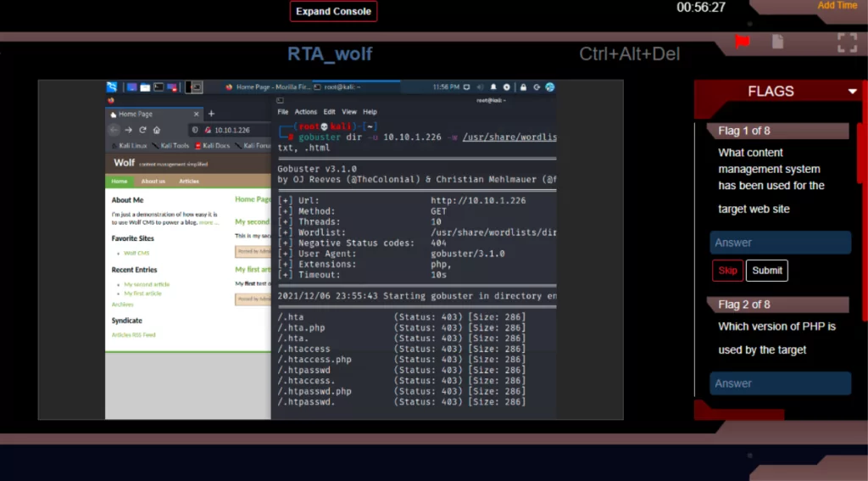
Task: Open the Kali Docs bookmark
Action: tap(213, 146)
